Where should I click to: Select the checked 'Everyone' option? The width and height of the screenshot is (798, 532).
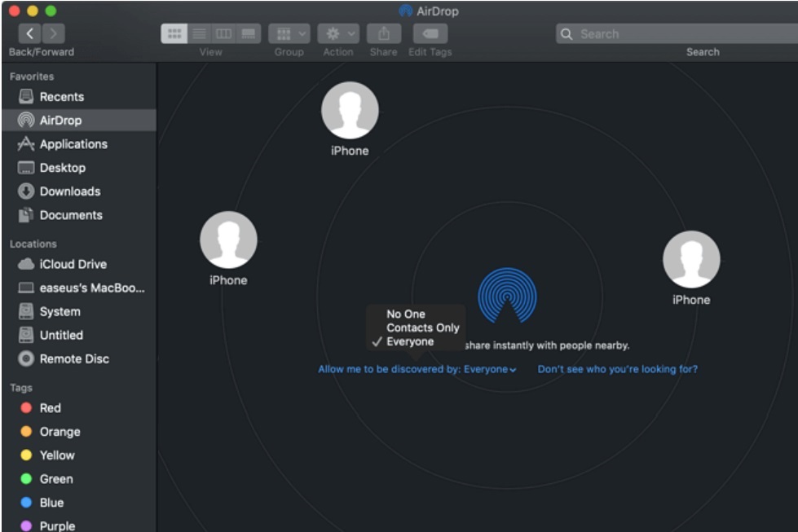(x=410, y=341)
